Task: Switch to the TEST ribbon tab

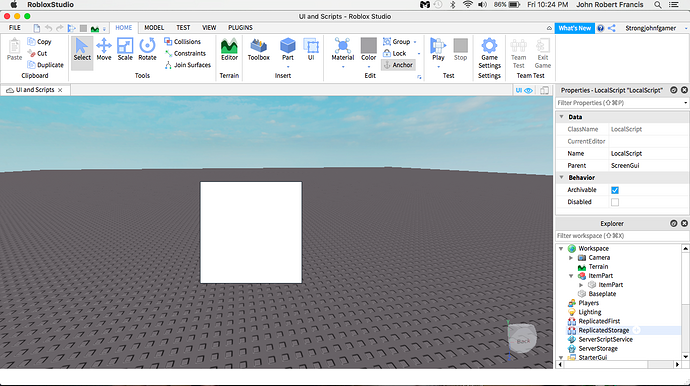Action: click(183, 27)
